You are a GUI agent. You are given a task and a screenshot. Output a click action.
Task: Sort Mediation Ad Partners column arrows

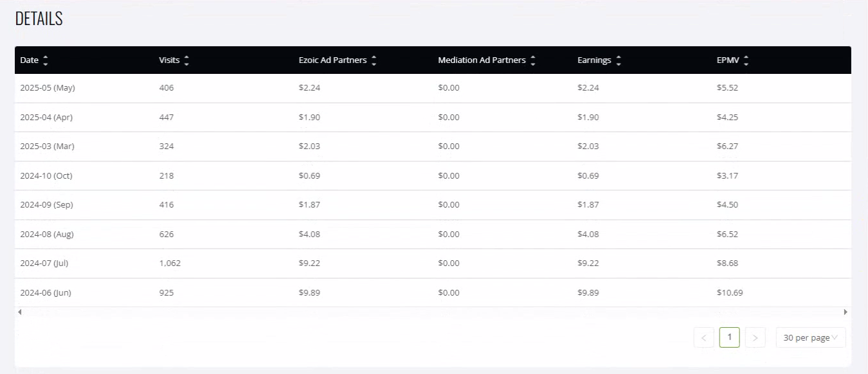[533, 60]
